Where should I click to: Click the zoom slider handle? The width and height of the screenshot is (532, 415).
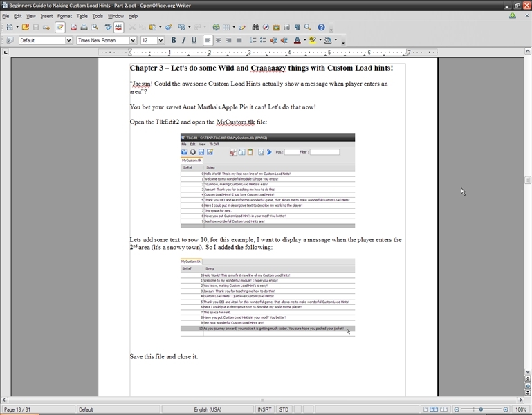pos(481,409)
